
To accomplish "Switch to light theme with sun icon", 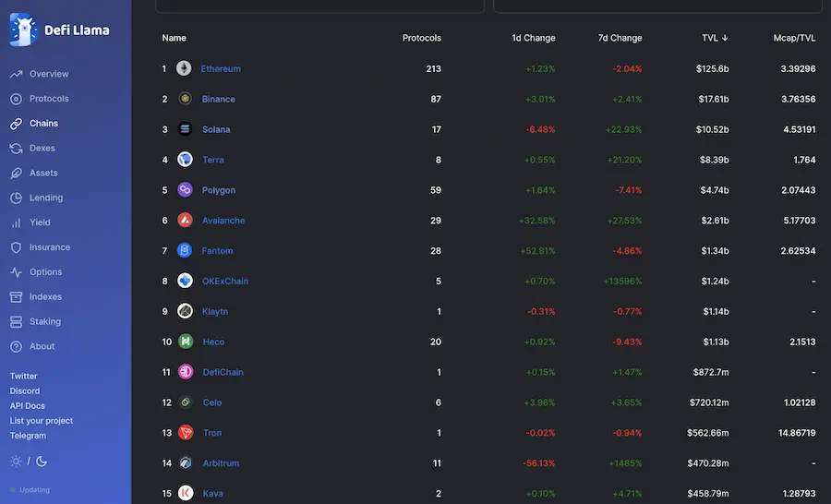I will pyautogui.click(x=16, y=462).
